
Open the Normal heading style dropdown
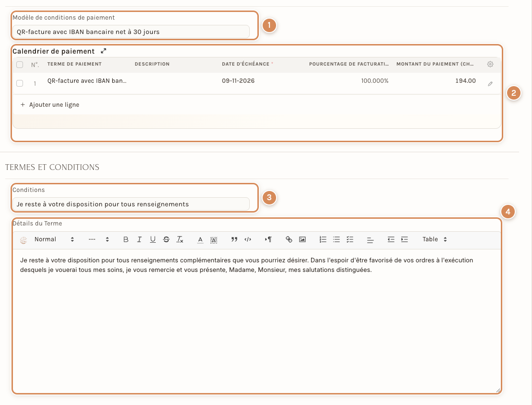coord(54,239)
